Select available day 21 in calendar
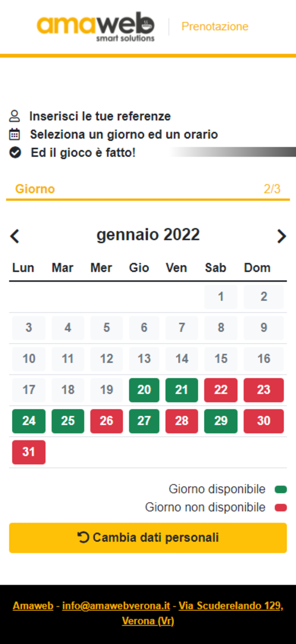Screen dimensions: 296x644 (x=182, y=390)
